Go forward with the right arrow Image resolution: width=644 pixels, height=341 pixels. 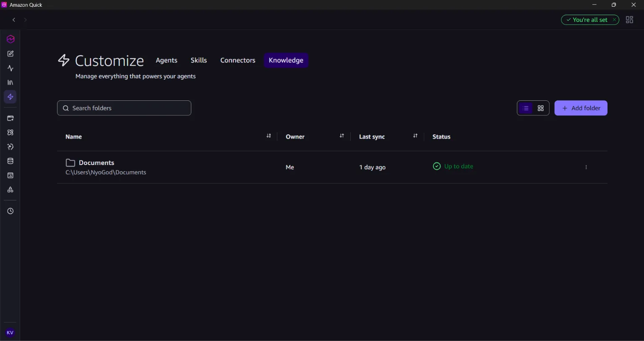[25, 20]
